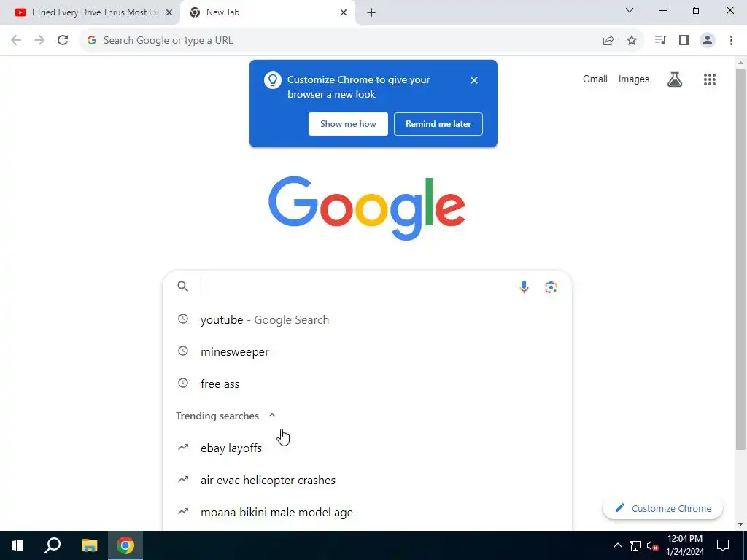
Task: Open the Chrome profile avatar
Action: click(x=708, y=41)
